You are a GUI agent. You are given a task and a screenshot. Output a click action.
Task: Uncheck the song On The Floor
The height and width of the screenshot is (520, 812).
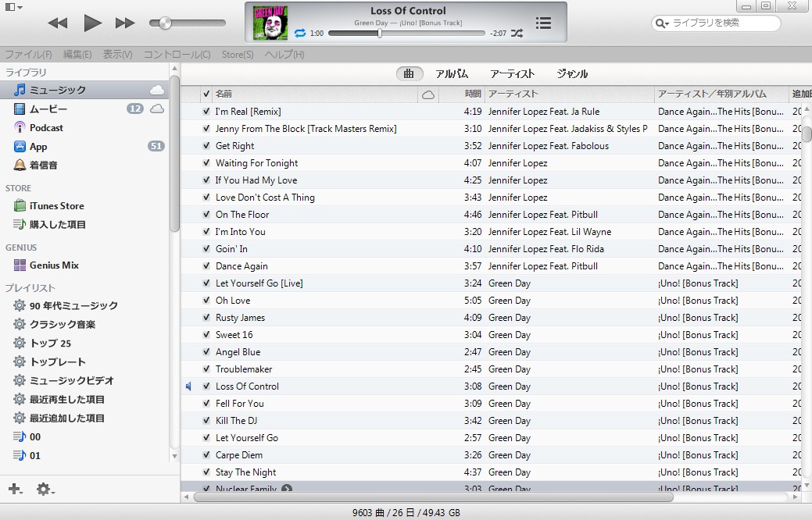point(206,214)
